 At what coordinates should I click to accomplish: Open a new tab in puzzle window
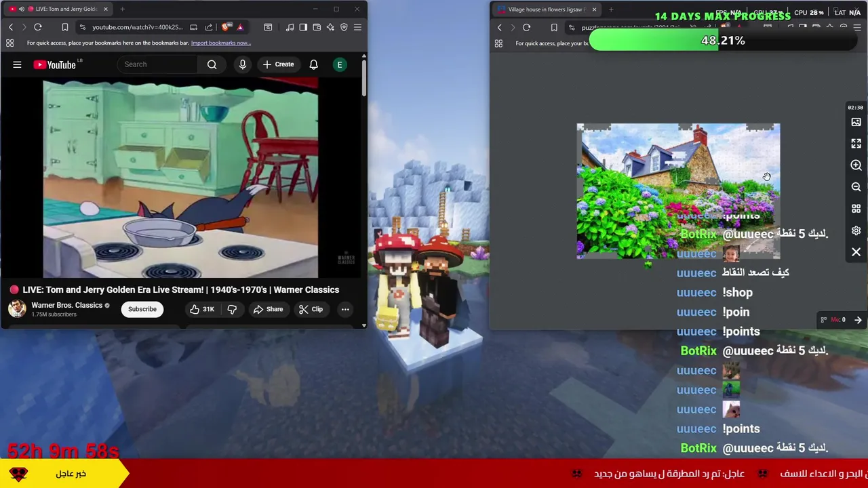[x=611, y=9]
